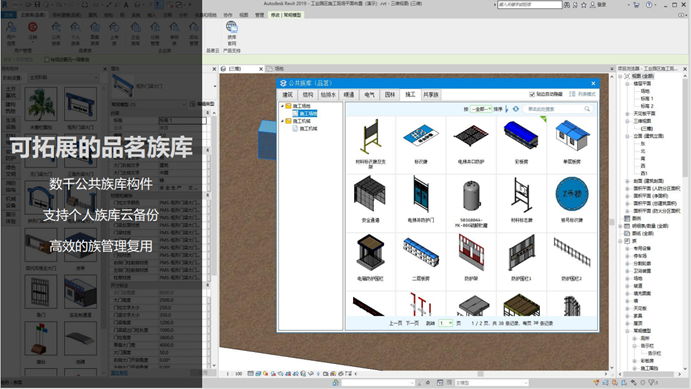Select the 施工机械 leaf item in tree

pos(308,129)
